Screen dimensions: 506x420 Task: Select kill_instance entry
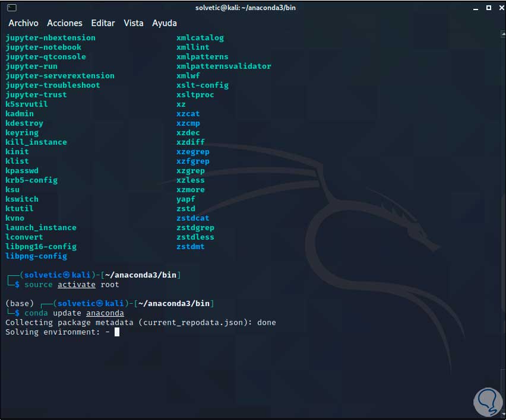click(36, 142)
